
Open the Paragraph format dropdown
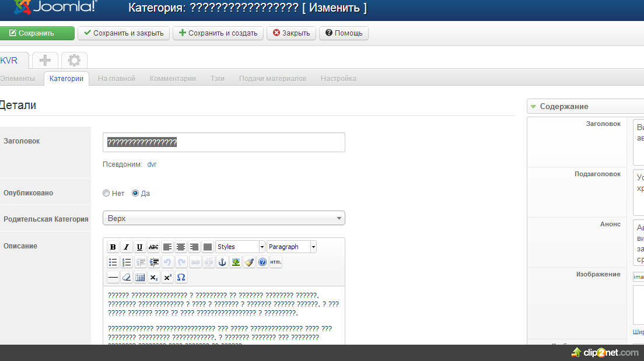[x=292, y=247]
